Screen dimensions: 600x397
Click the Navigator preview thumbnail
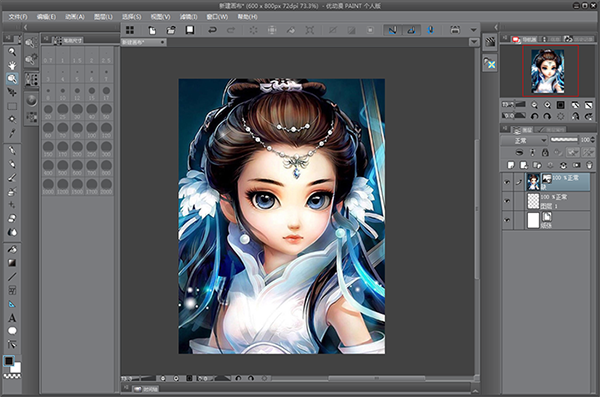coord(547,72)
